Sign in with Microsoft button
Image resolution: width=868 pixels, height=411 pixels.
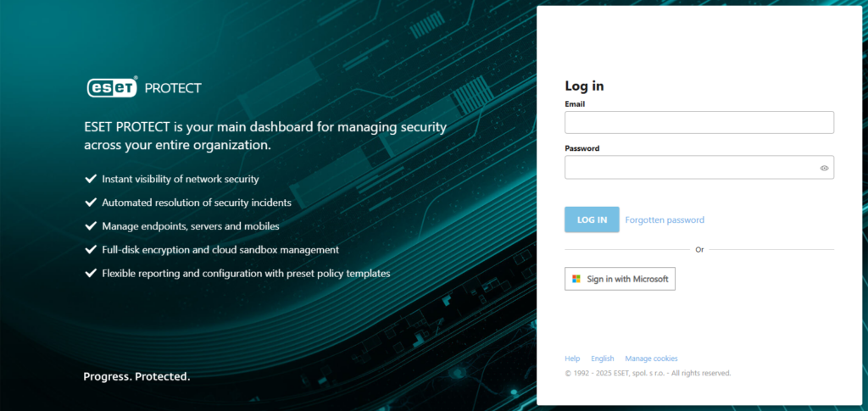tap(620, 279)
